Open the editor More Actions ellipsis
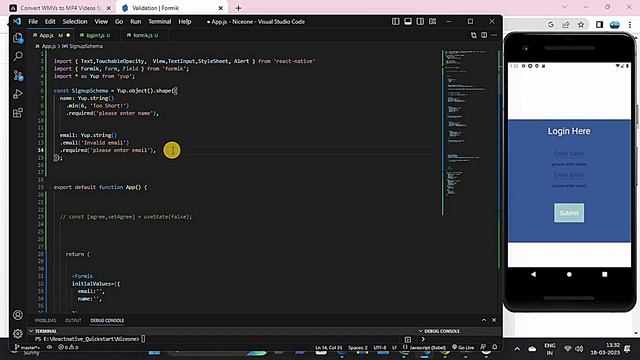Viewport: 640px width, 360px height. click(494, 36)
